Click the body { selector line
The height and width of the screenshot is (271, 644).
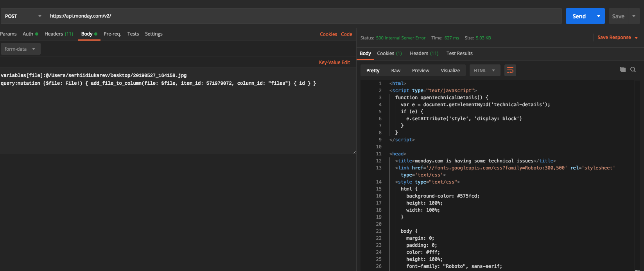[409, 231]
